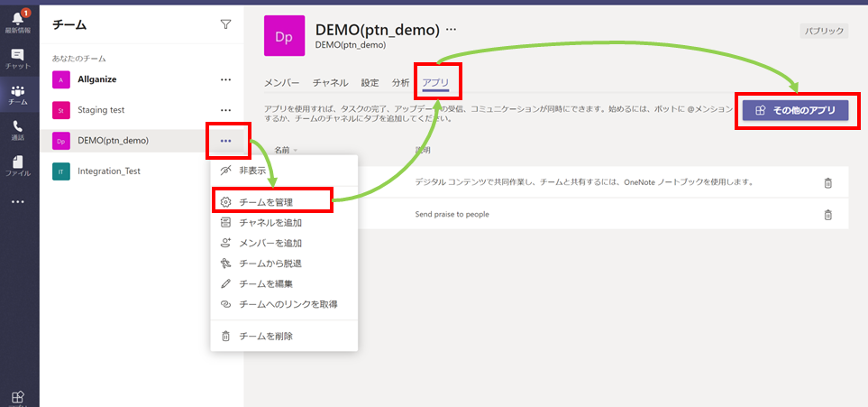
Task: Click the Send praise to people description
Action: [452, 214]
